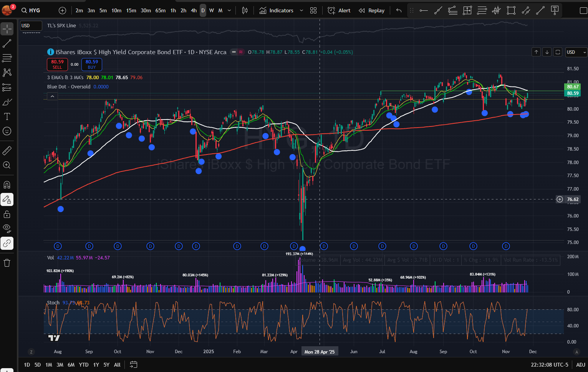Open indicator templates grid icon
Screen dimensions: 588x372
[313, 10]
